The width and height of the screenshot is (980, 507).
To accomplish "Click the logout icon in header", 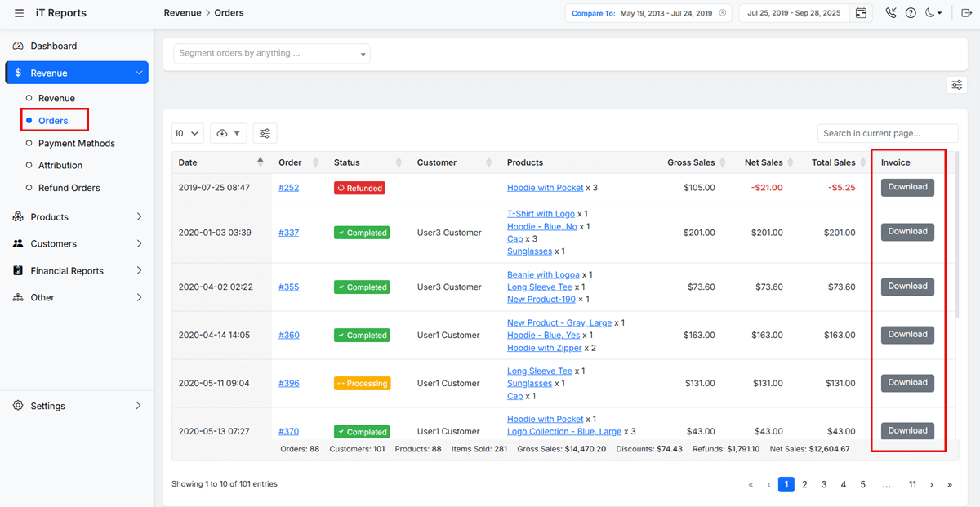I will [966, 13].
